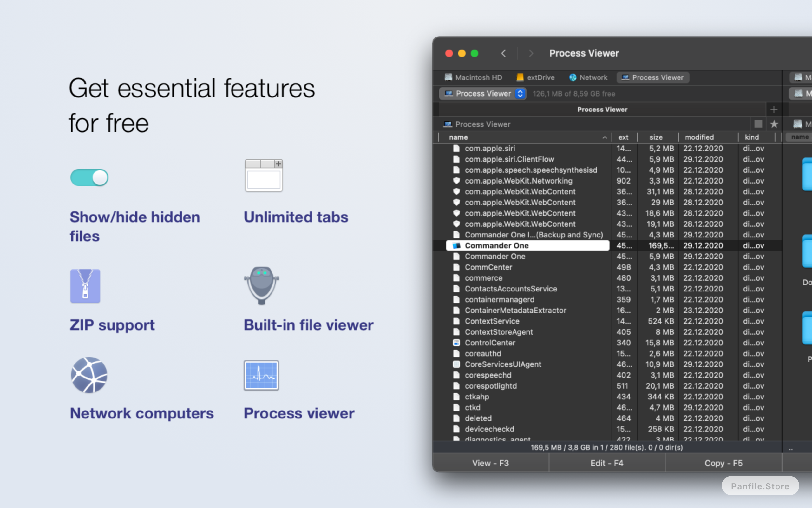Select the deleted process row

(x=607, y=418)
